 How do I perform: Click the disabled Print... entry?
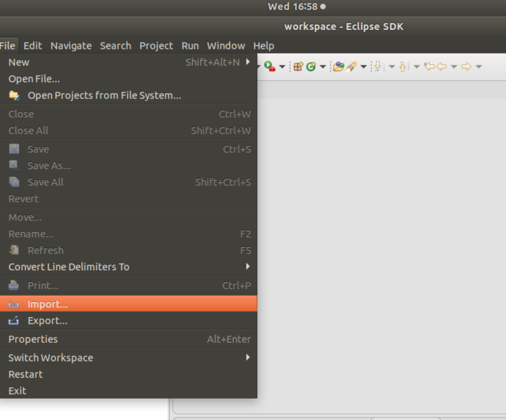(128, 285)
